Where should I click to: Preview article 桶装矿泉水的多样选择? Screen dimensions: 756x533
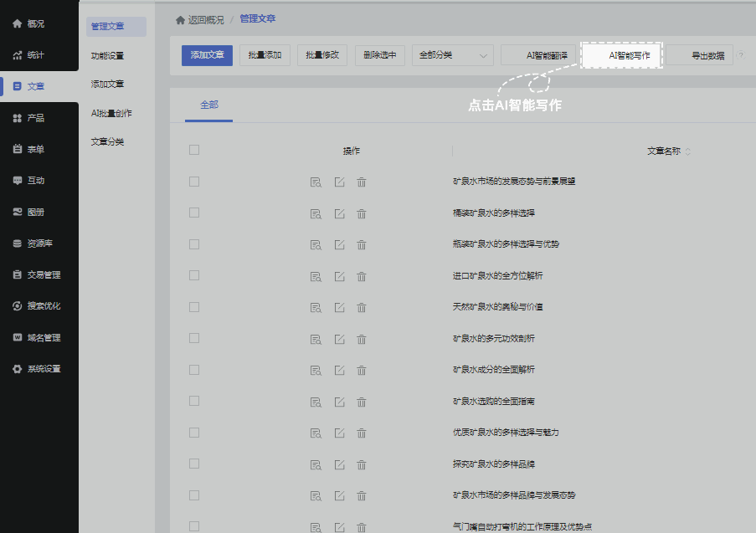click(316, 214)
